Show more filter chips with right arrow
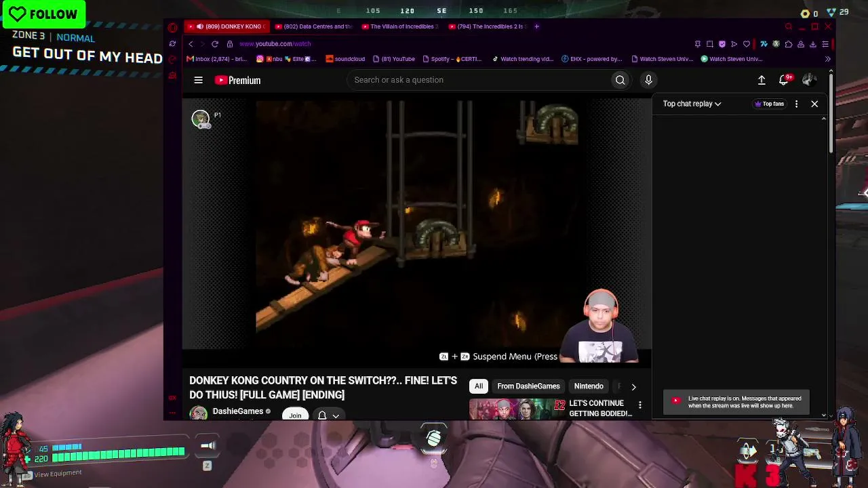 point(633,386)
